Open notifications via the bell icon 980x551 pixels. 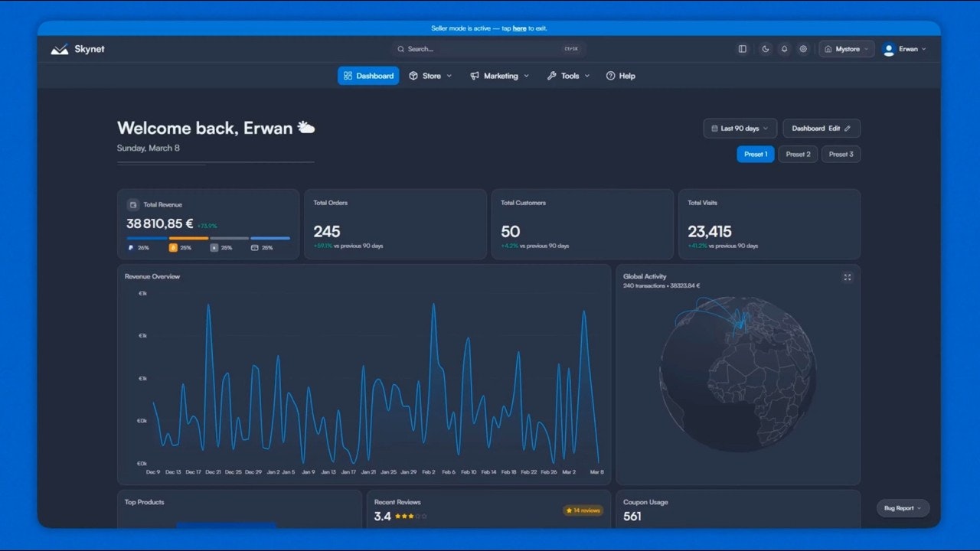(784, 49)
